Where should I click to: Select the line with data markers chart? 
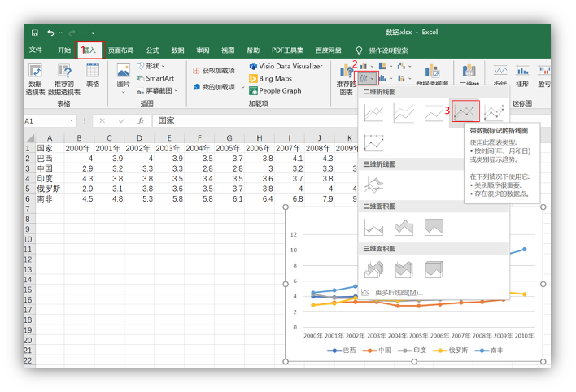click(x=465, y=112)
